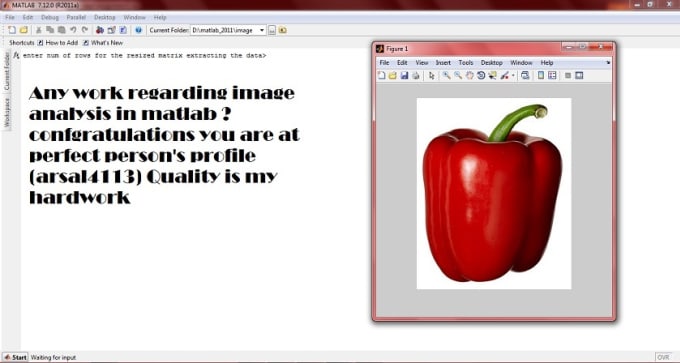Open MATLAB Desktop menu
Viewport: 680px width, 363px height.
tap(105, 17)
